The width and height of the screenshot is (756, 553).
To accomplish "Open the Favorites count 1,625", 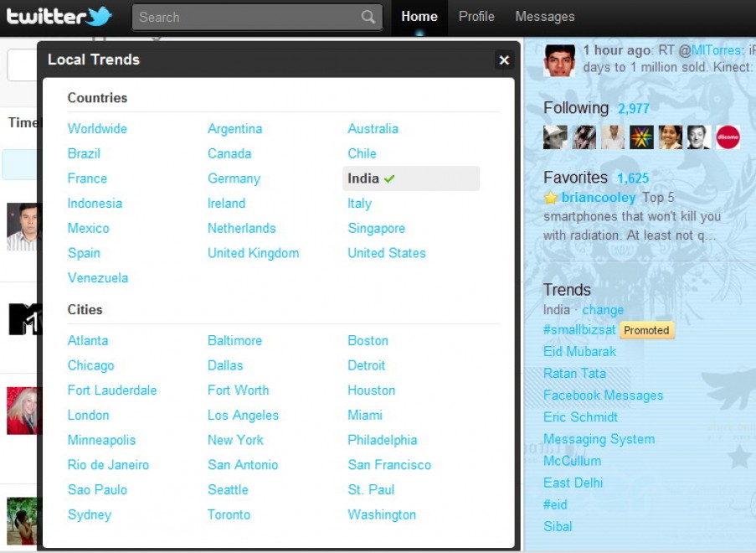I will (x=633, y=178).
